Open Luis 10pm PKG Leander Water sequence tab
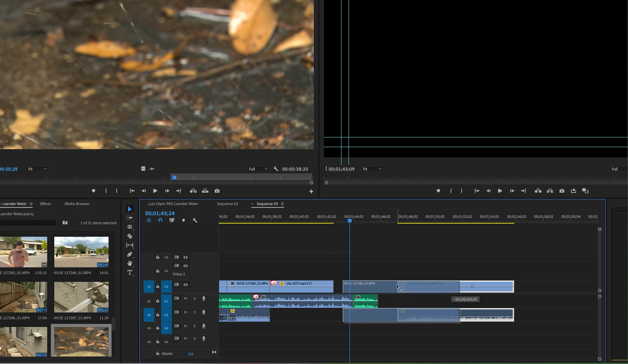 pos(173,204)
